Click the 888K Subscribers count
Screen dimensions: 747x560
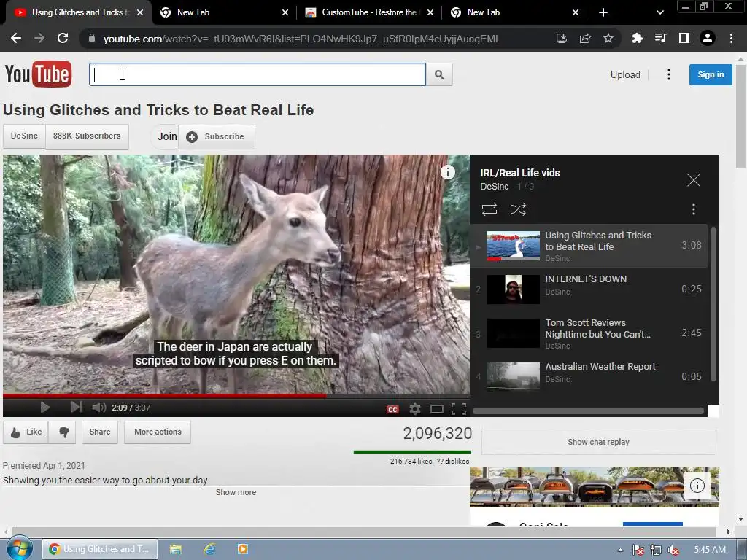tap(87, 136)
